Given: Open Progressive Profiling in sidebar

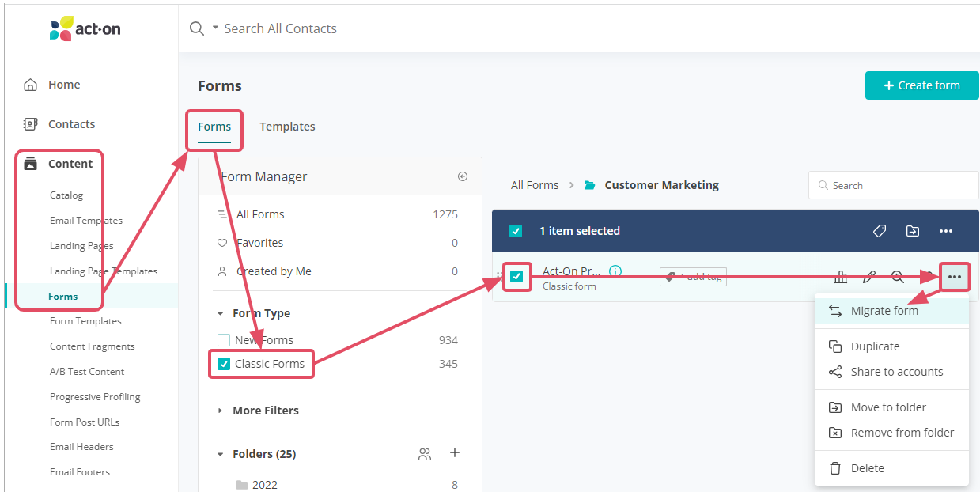Looking at the screenshot, I should point(95,397).
